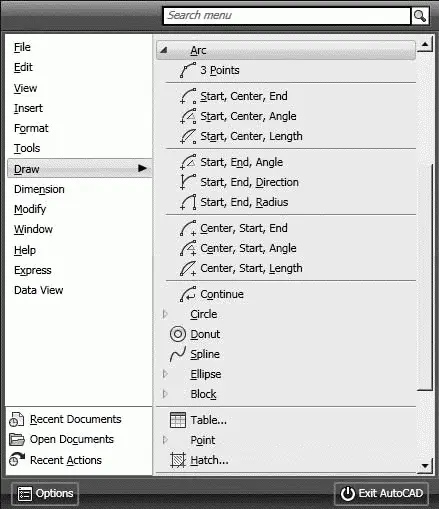The image size is (439, 509).
Task: Open the Dimension menu
Action: point(39,189)
